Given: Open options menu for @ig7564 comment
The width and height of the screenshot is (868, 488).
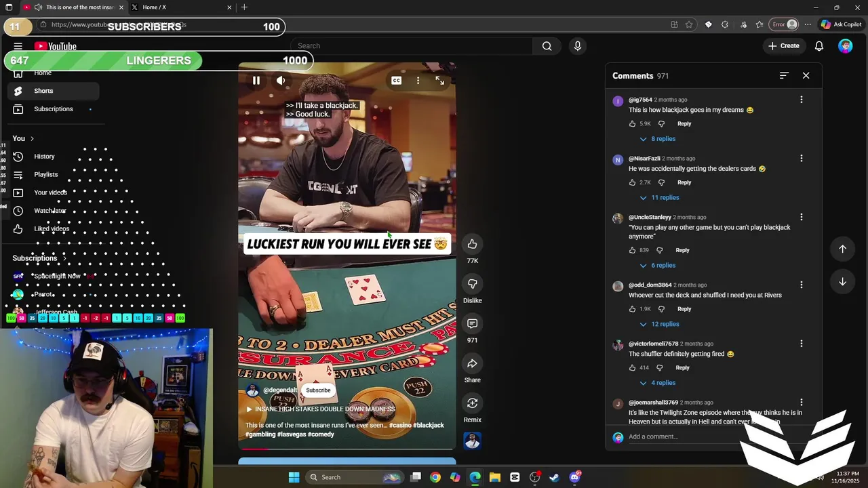Looking at the screenshot, I should coord(801,100).
